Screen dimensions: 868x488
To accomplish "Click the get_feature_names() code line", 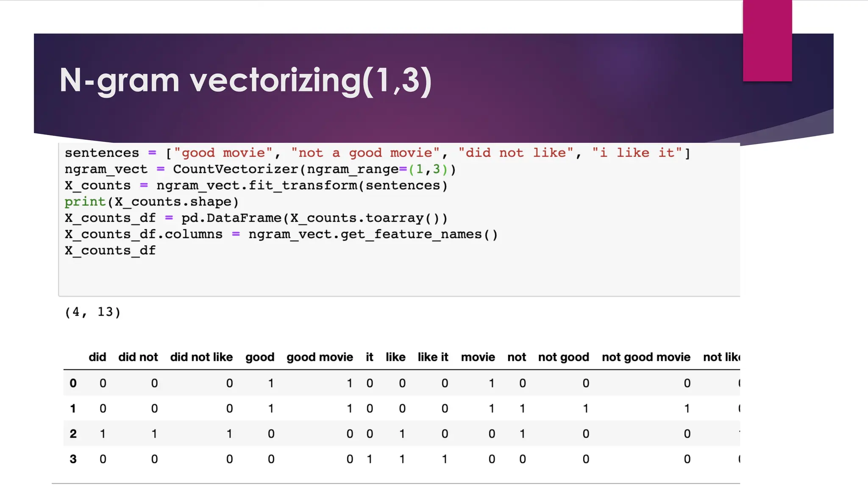I will click(x=281, y=234).
